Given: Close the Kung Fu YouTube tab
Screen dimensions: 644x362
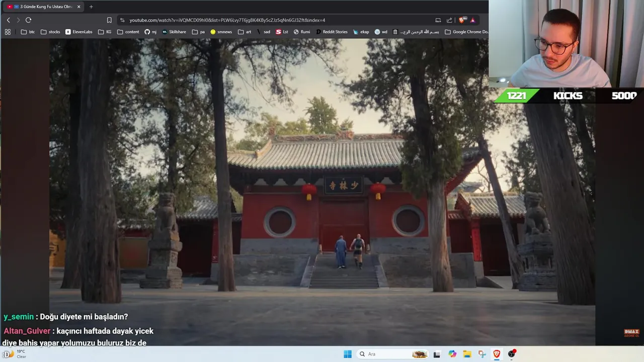Looking at the screenshot, I should coord(78,7).
